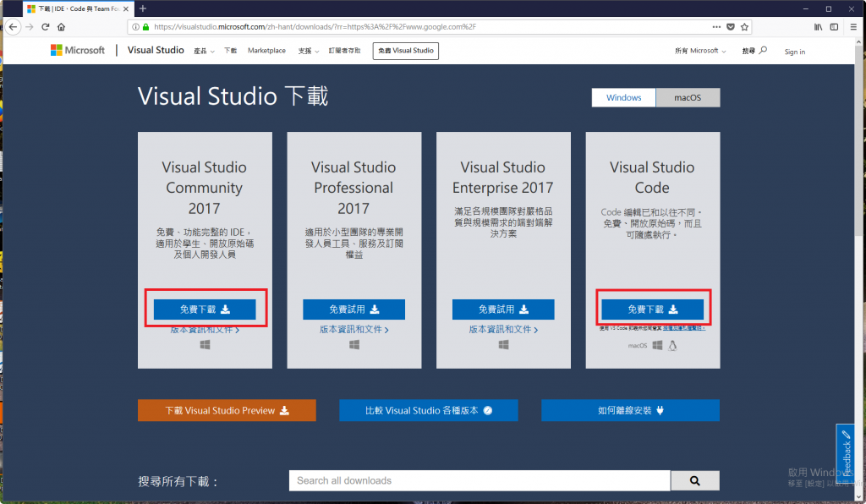Click the Microsoft logo

[77, 50]
